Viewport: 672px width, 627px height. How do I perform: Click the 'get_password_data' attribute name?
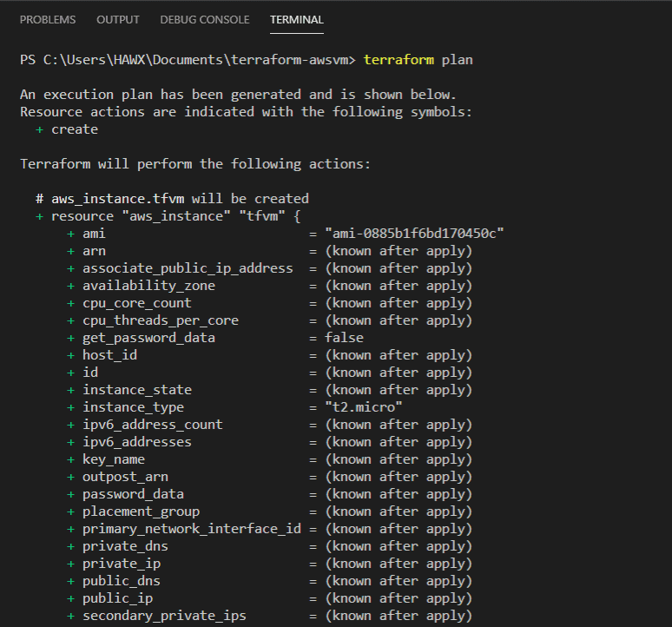[x=148, y=338]
